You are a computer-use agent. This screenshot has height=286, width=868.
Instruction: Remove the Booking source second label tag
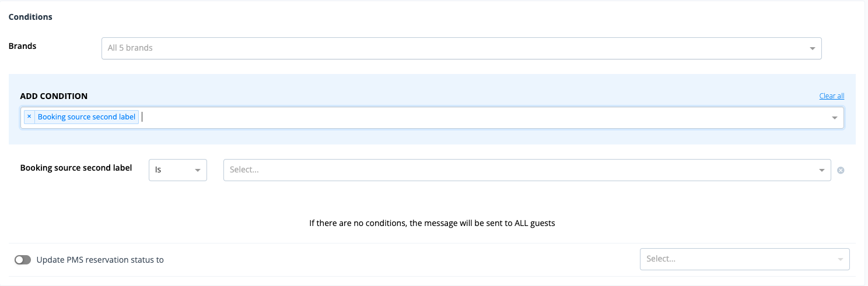(29, 116)
